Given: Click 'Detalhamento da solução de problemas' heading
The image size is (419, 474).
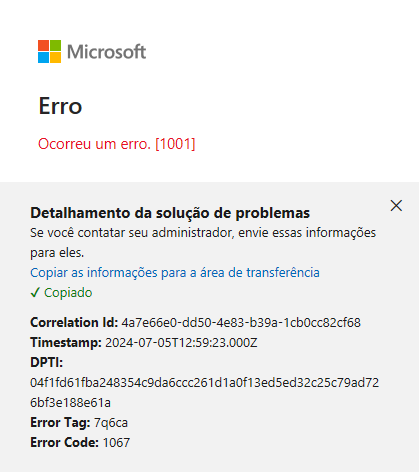Looking at the screenshot, I should [170, 213].
